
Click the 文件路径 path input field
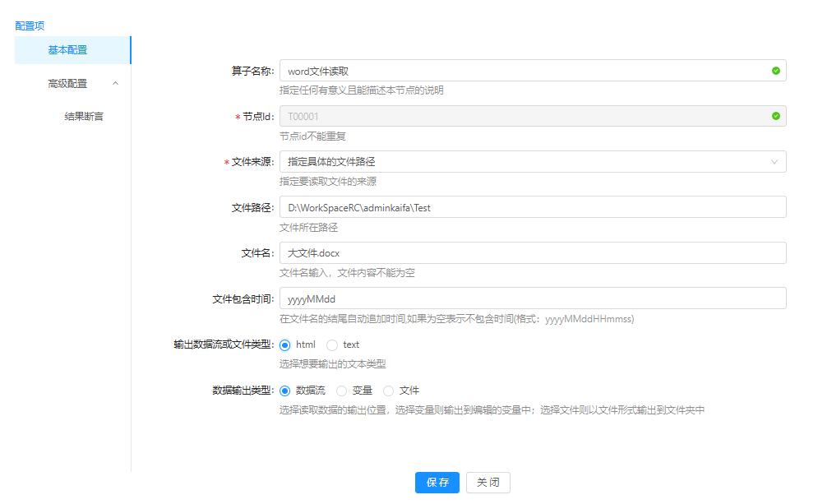pos(533,206)
